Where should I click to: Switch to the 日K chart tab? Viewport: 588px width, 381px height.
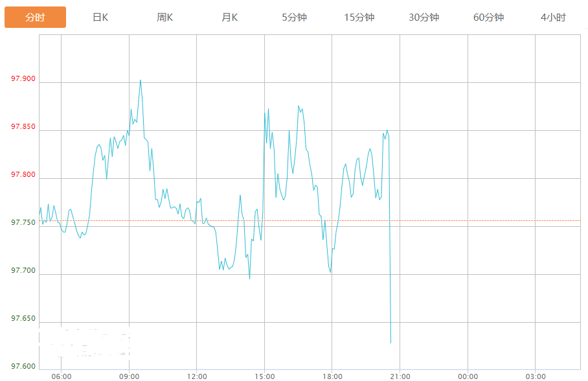pos(100,17)
